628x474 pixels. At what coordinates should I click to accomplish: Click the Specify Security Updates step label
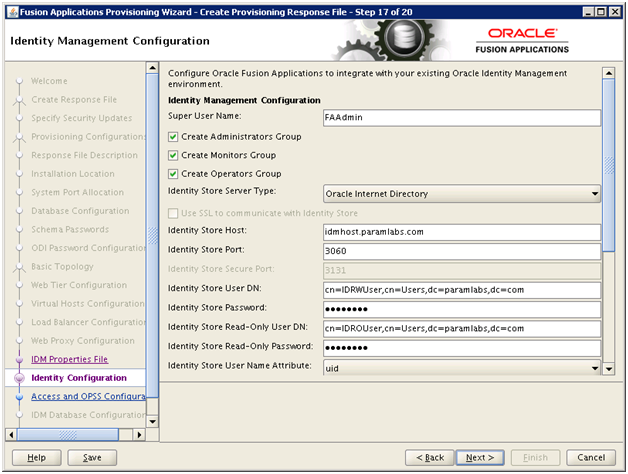point(82,118)
